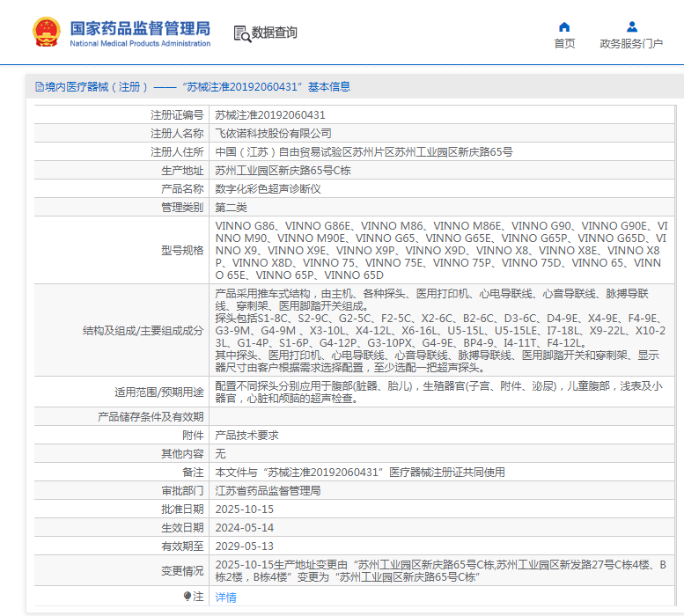This screenshot has height=616, width=684.
Task: Open the 详情 link
Action: click(x=226, y=597)
